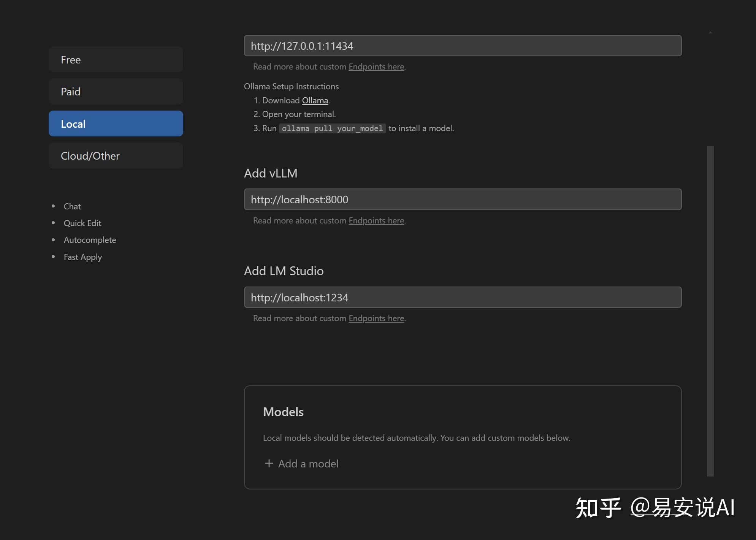Viewport: 756px width, 540px height.
Task: Click the scroll-up arrow above the scrollbar
Action: (710, 33)
